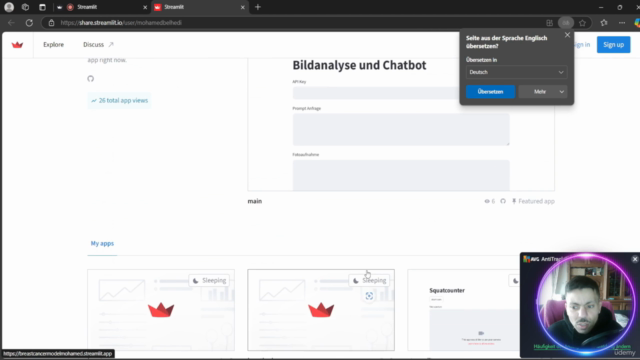The height and width of the screenshot is (360, 640).
Task: Click the Übersetzen button in translate popup
Action: [490, 91]
